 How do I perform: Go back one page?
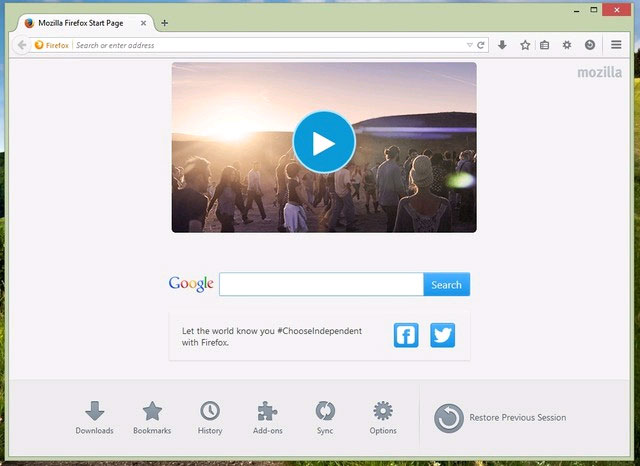coord(22,45)
